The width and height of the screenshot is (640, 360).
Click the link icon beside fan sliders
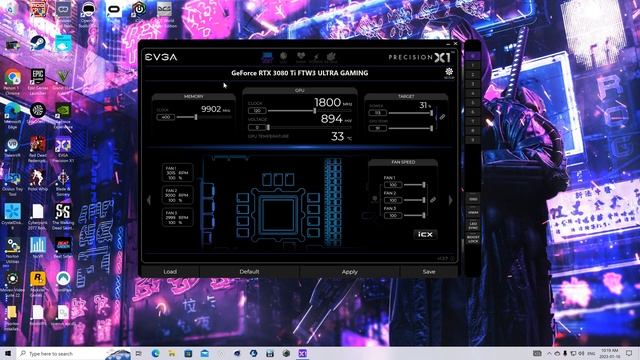tap(433, 200)
